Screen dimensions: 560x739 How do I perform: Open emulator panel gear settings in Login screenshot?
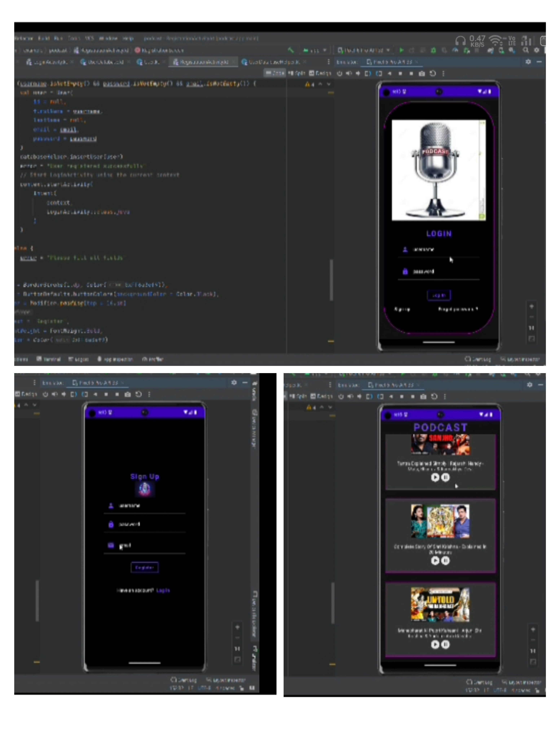pos(528,62)
